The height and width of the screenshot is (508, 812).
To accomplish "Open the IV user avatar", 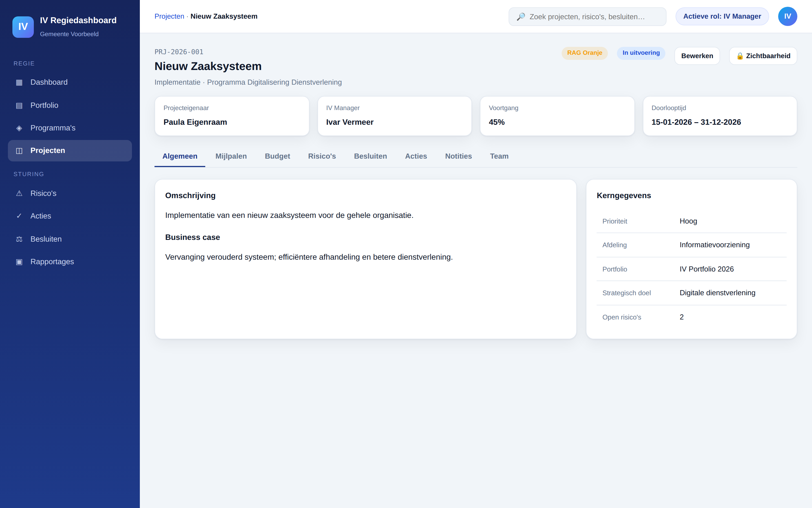I will coord(787,16).
